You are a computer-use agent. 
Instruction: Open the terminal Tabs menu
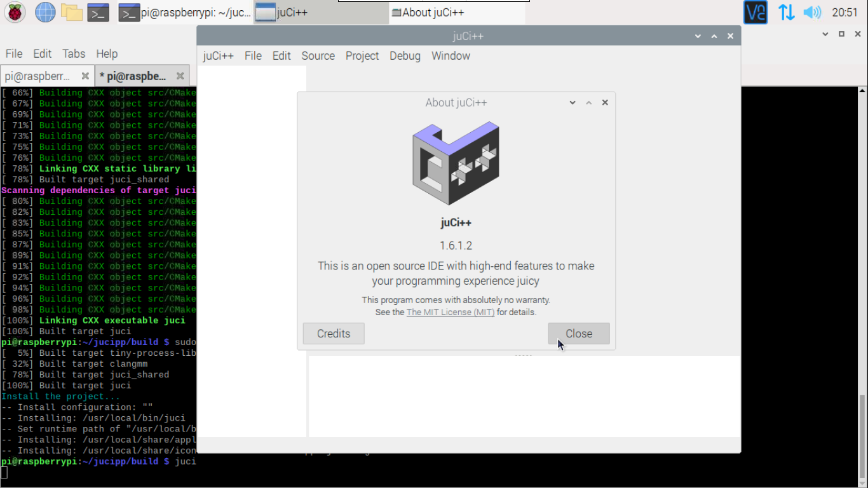pos(74,54)
